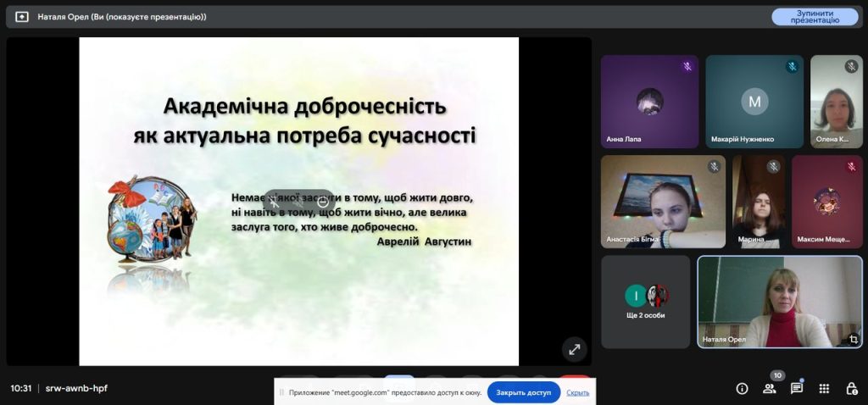Click the 'Закрыть доступ' button
868x405 pixels.
pyautogui.click(x=523, y=392)
